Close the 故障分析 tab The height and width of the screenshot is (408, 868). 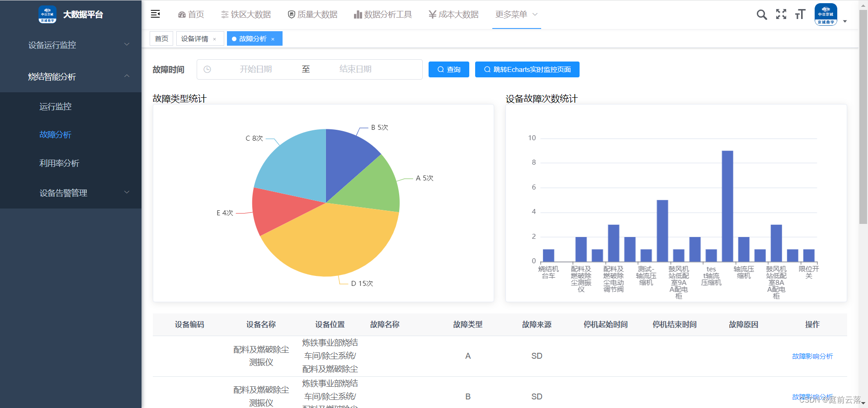(273, 39)
